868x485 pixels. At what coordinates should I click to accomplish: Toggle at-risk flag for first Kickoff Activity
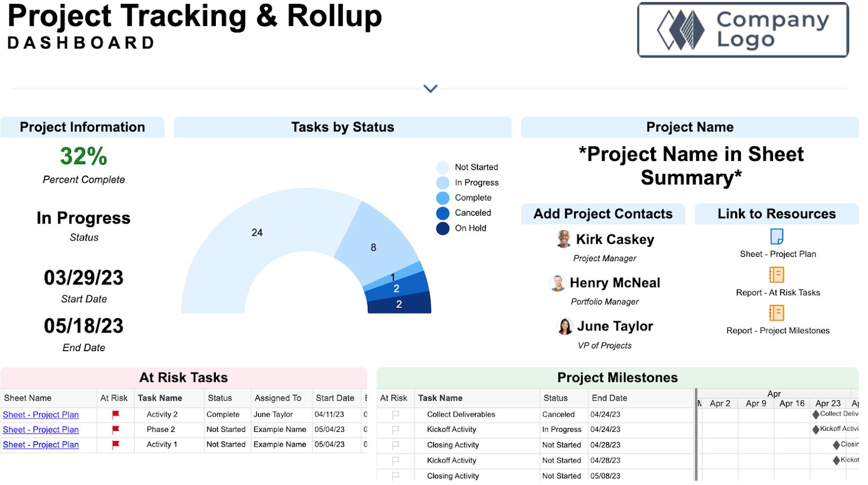click(x=396, y=430)
